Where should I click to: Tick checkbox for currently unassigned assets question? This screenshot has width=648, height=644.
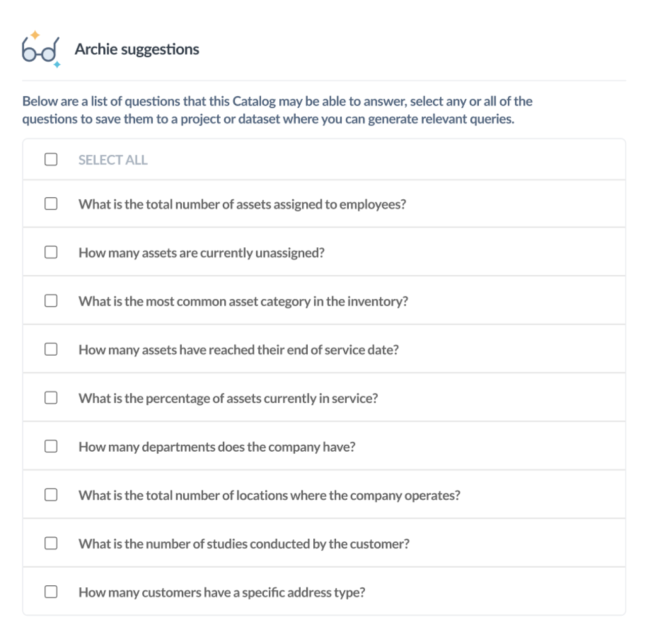(51, 252)
